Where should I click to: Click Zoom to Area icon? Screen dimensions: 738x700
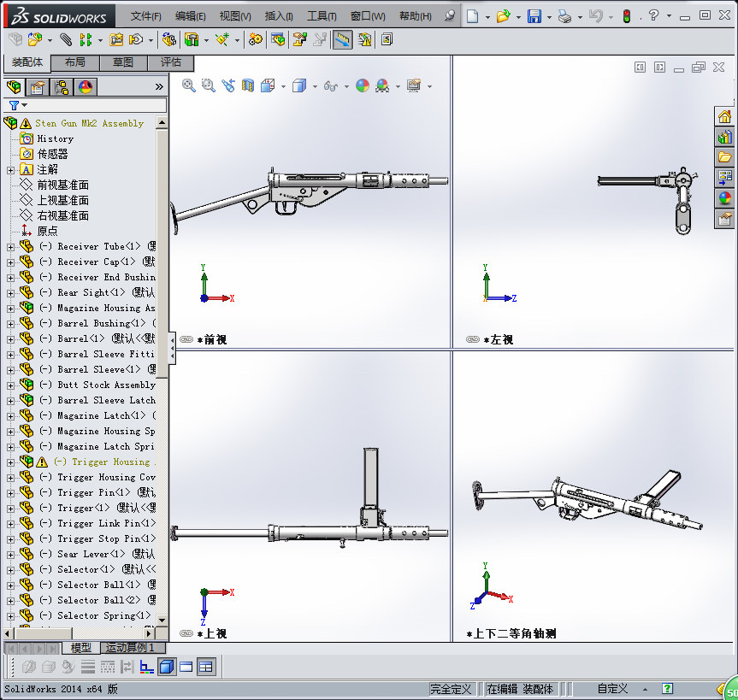point(208,85)
